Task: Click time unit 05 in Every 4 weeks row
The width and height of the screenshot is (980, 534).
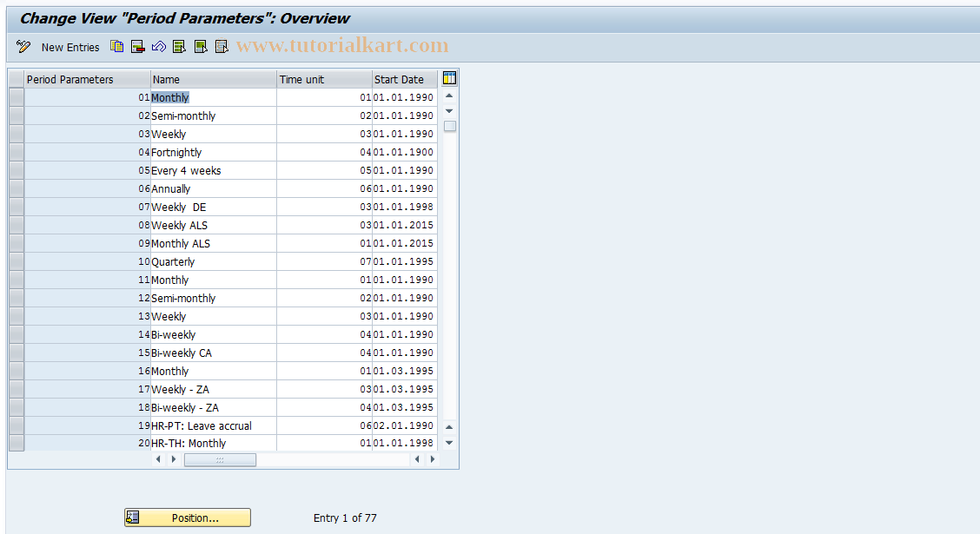Action: click(x=324, y=170)
